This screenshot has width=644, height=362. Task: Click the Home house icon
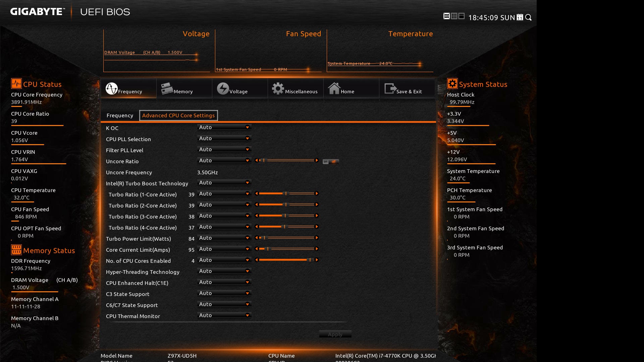point(334,88)
